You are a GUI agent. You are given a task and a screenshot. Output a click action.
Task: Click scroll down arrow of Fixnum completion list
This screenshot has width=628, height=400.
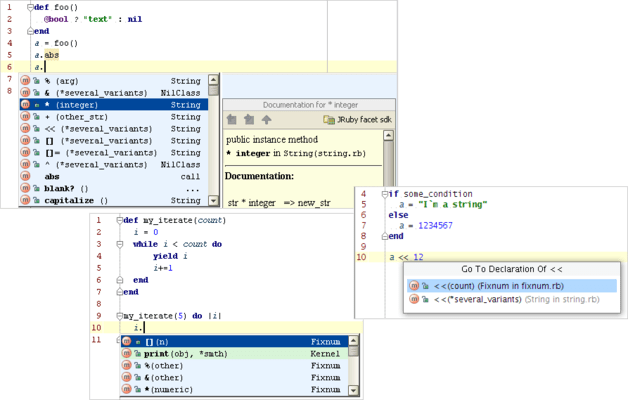coord(353,390)
